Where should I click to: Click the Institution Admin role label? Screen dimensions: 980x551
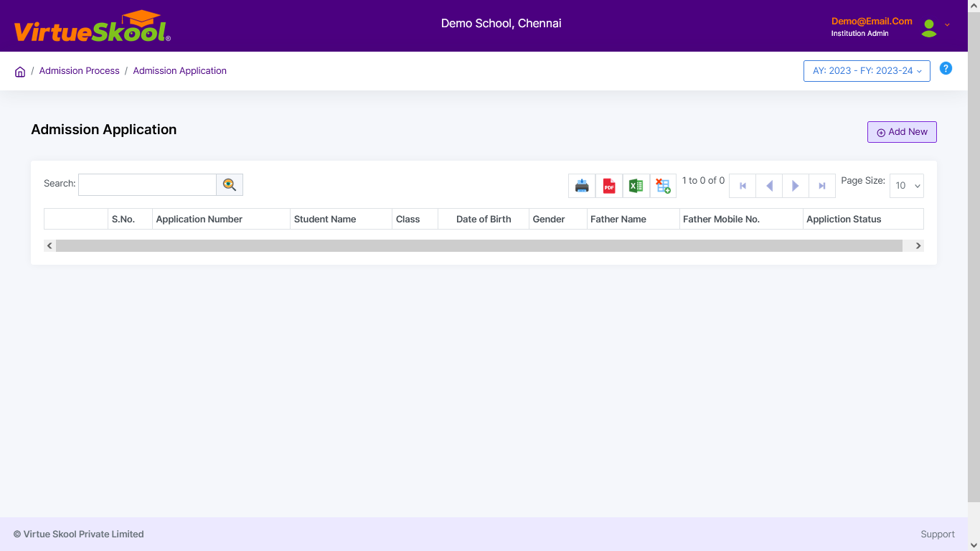point(859,34)
